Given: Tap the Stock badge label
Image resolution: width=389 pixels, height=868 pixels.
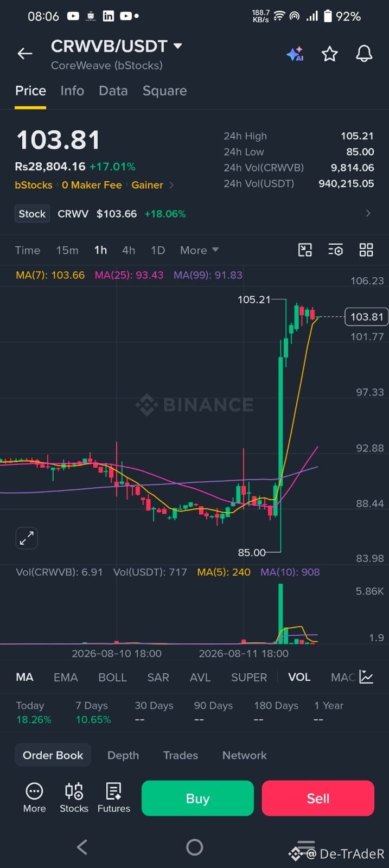Looking at the screenshot, I should click(32, 214).
